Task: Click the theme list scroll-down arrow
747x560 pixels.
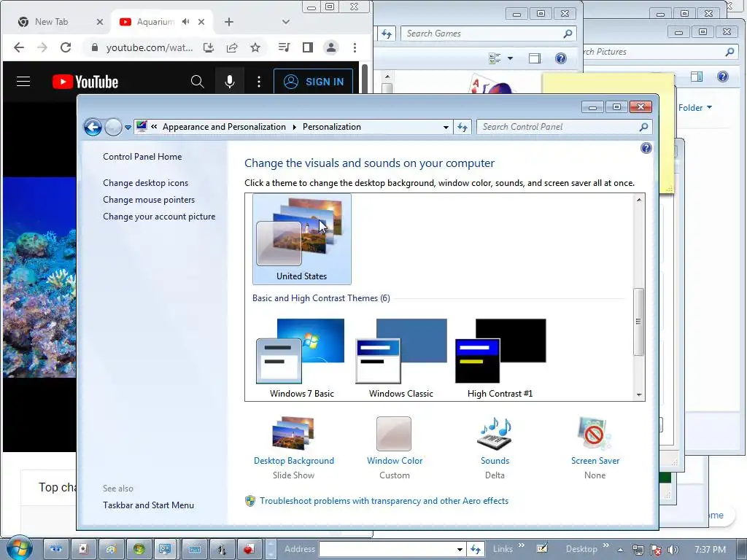Action: pyautogui.click(x=639, y=394)
